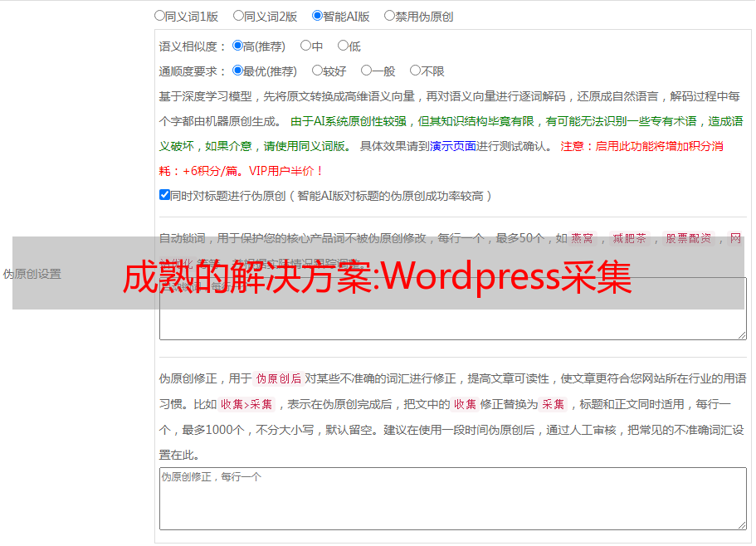Set 通顺度要求 to 一般

[x=367, y=71]
